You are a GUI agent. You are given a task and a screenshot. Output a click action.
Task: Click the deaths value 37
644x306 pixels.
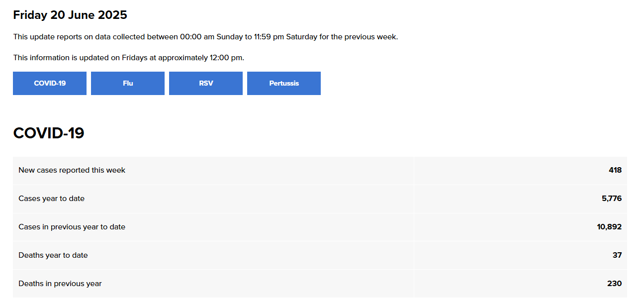pos(617,255)
